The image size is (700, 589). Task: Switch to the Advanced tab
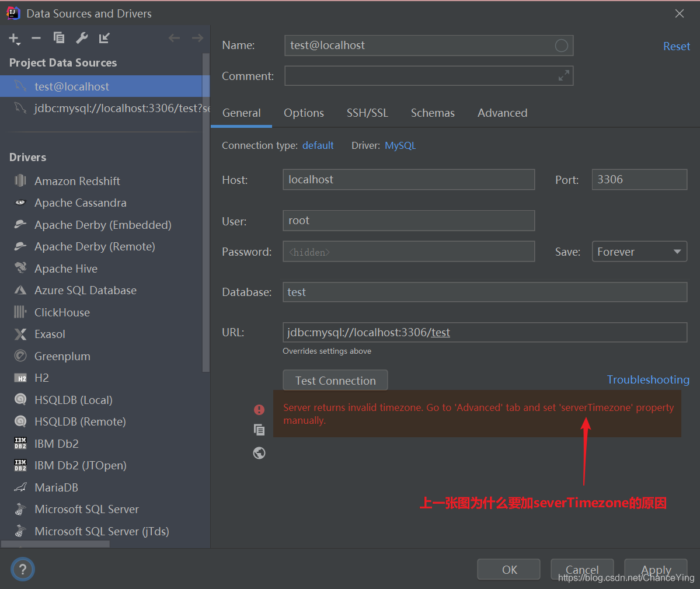[x=502, y=113]
